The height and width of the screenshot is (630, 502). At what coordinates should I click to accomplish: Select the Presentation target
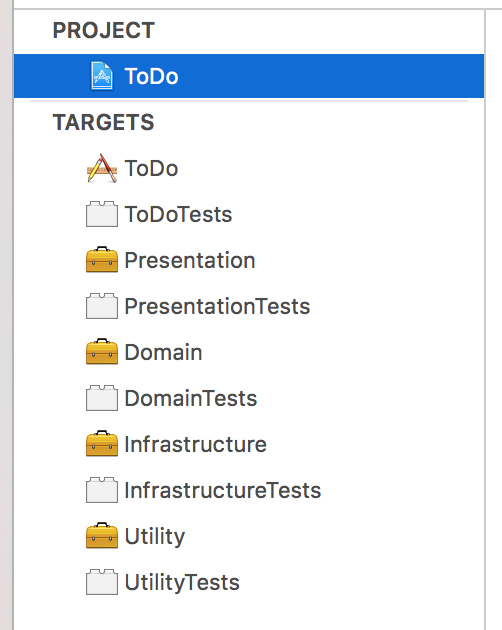[190, 260]
